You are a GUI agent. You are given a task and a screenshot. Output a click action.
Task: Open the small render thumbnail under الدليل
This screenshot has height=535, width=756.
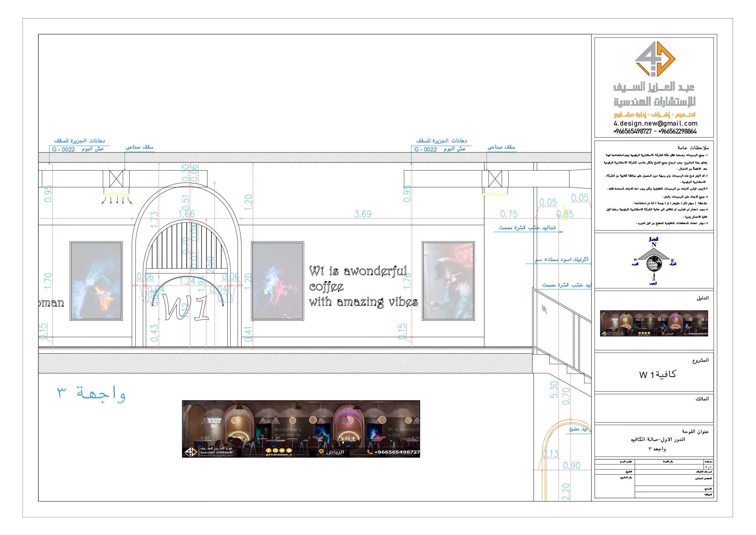[654, 323]
